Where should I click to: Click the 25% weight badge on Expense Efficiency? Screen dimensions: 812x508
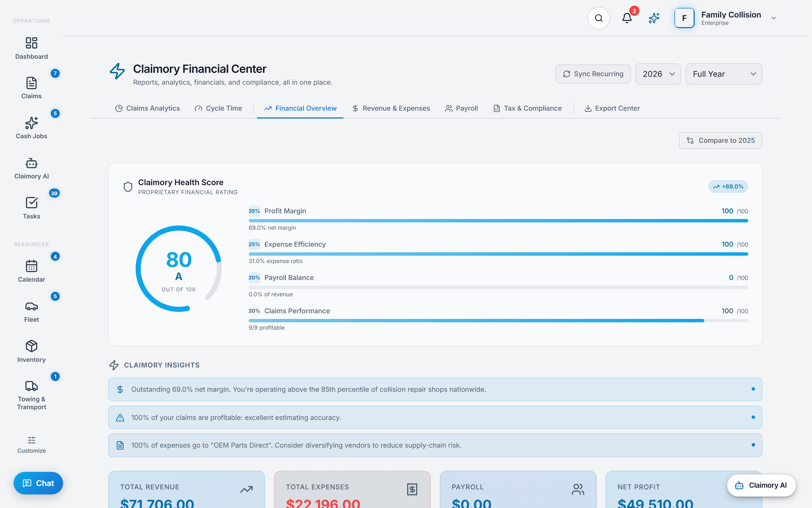tap(254, 244)
